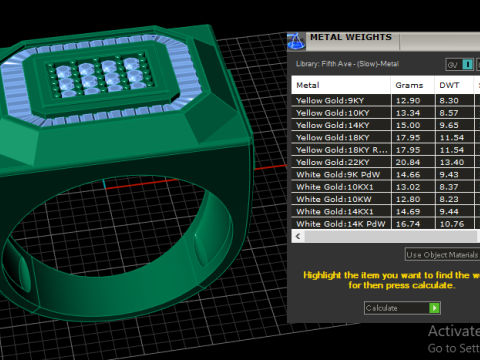Click the 13.40 DWT cell
Screen dimensions: 480x360
[x=454, y=162]
